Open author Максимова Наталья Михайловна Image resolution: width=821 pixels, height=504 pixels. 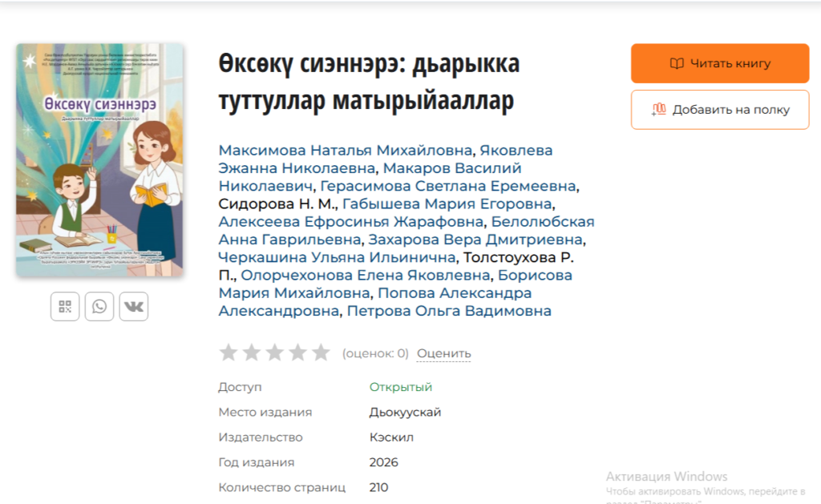tap(345, 150)
